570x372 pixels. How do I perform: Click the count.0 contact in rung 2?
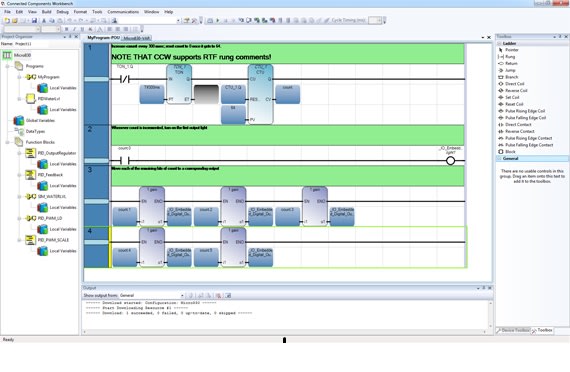pos(125,161)
